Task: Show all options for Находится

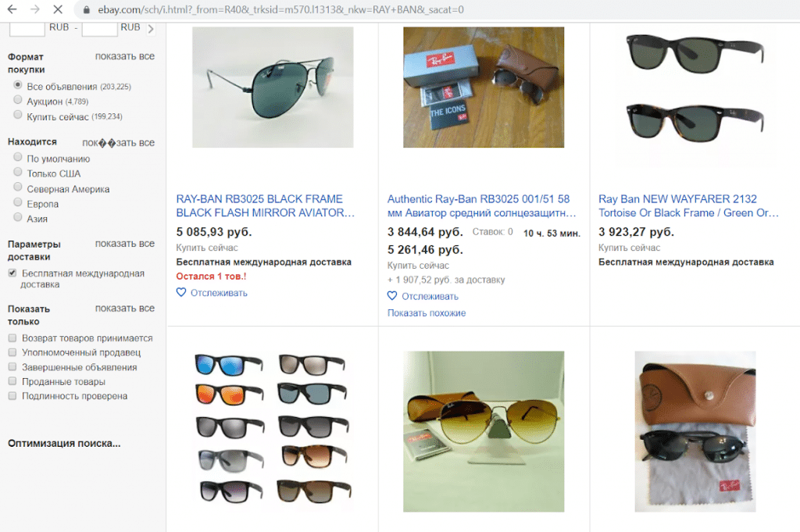Action: pyautogui.click(x=119, y=142)
